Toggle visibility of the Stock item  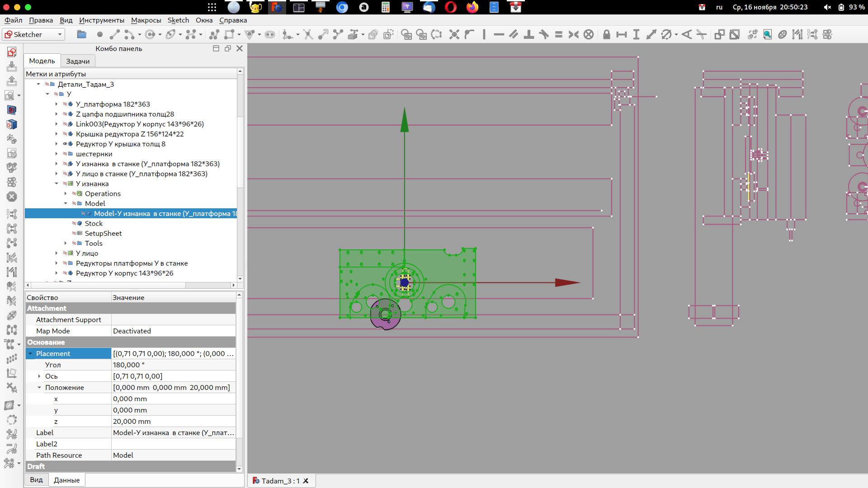point(74,224)
